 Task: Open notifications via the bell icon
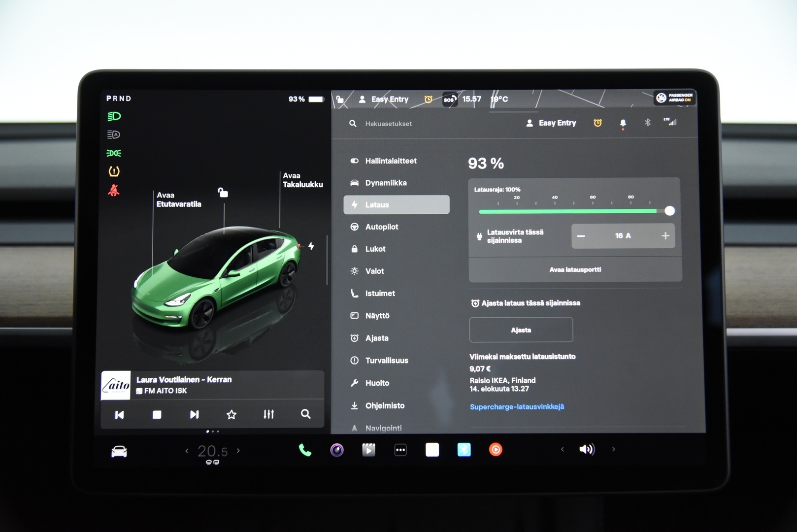(623, 124)
